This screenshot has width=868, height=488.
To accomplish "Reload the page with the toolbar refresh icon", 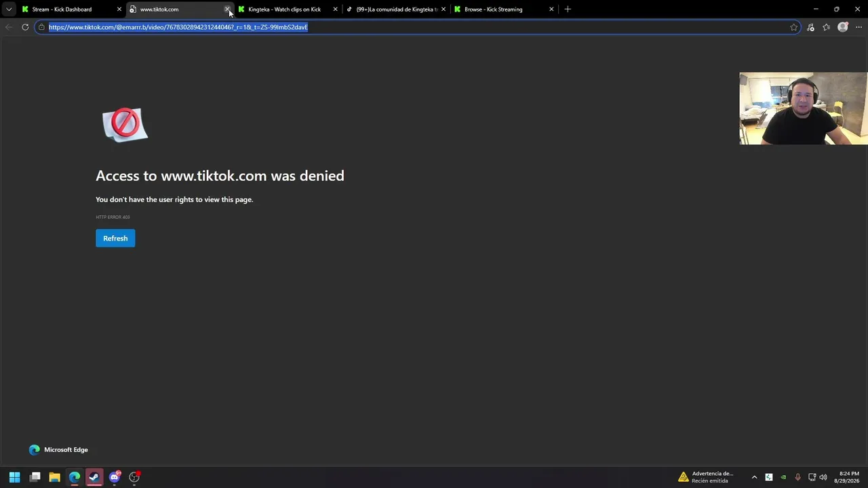I will click(x=25, y=27).
